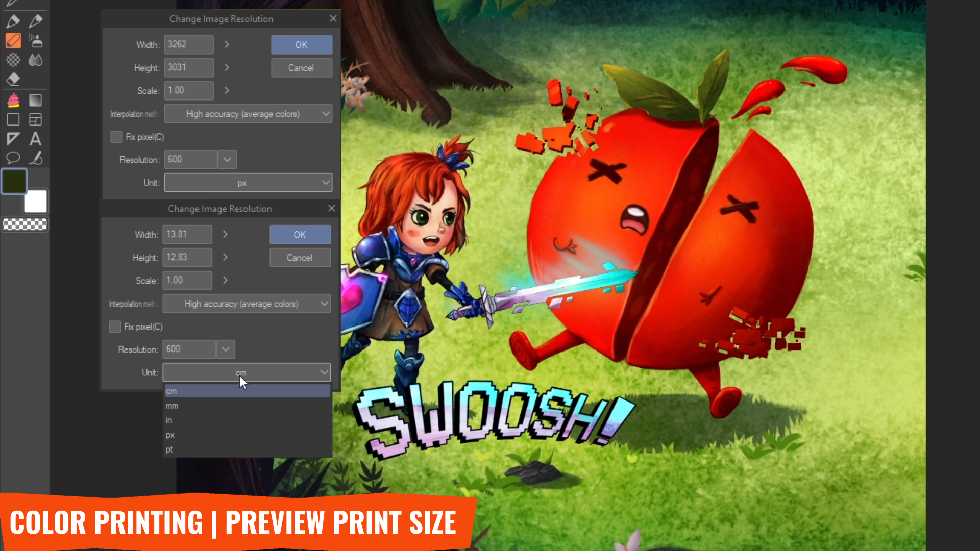Screen dimensions: 980x551
Task: Expand Scale slider arrow in bottom dialog
Action: click(x=225, y=280)
